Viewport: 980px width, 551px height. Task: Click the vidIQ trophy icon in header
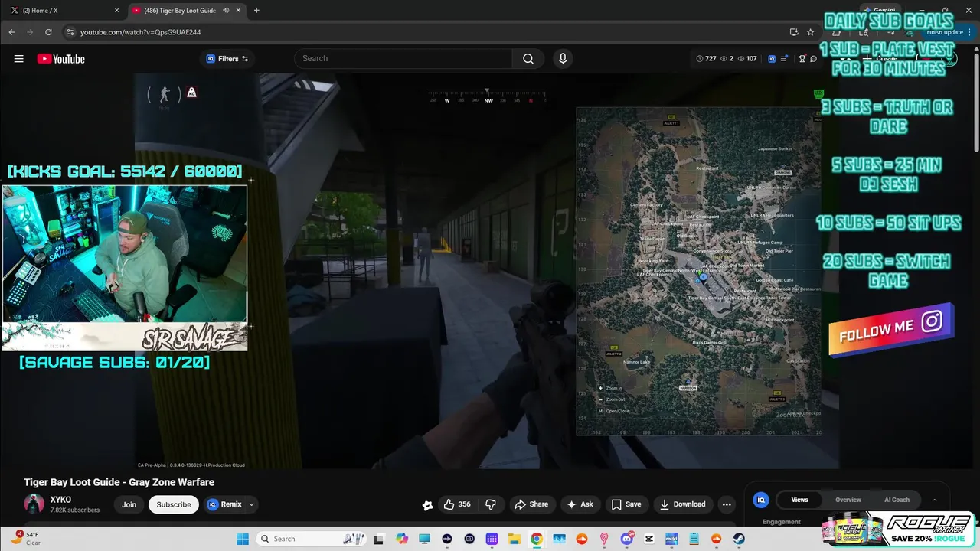coord(802,59)
